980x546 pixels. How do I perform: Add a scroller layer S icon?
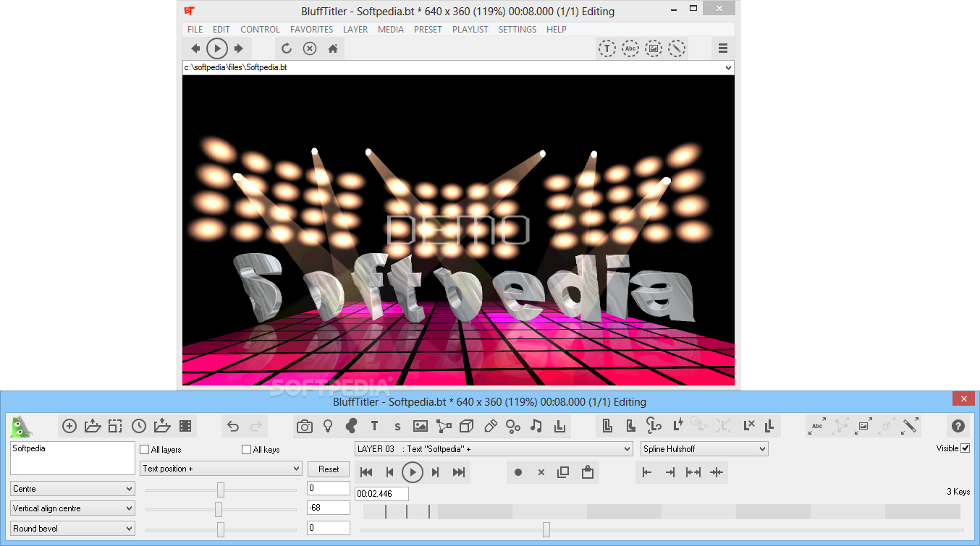click(397, 427)
